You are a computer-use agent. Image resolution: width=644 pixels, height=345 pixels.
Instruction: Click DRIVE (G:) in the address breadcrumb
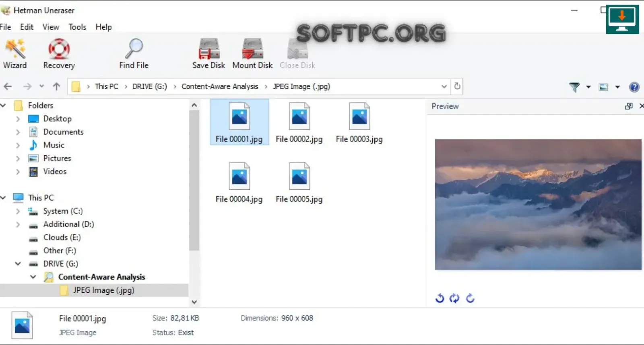pyautogui.click(x=150, y=86)
